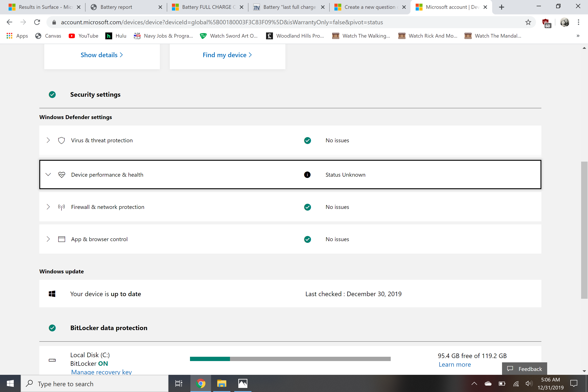
Task: Bookmark this page with the star icon
Action: point(528,22)
